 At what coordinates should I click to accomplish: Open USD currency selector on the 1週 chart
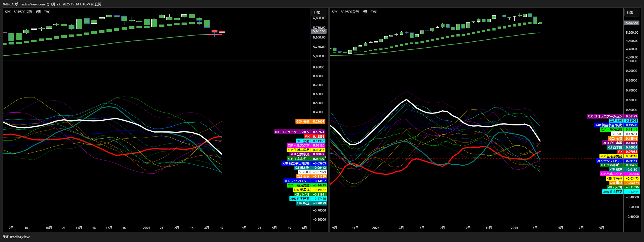319,13
